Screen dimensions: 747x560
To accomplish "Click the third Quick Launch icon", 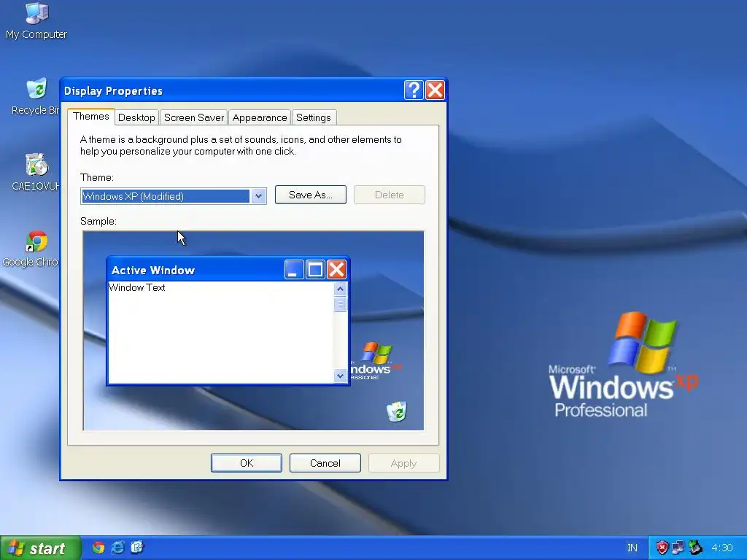I will click(137, 548).
